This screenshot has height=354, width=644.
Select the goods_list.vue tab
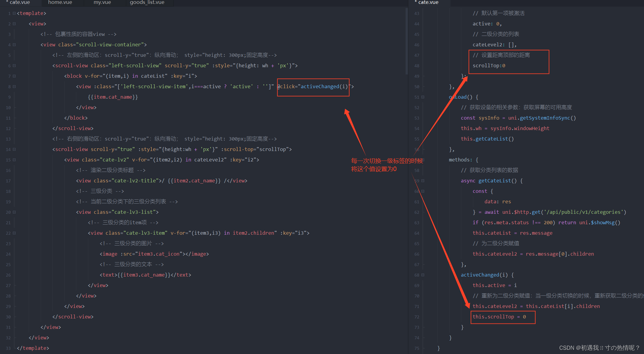[x=147, y=2]
